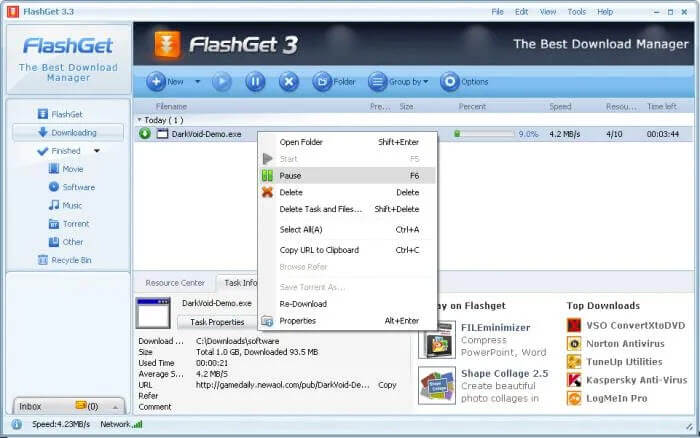Click the file thumbnail in Task Info

click(153, 313)
